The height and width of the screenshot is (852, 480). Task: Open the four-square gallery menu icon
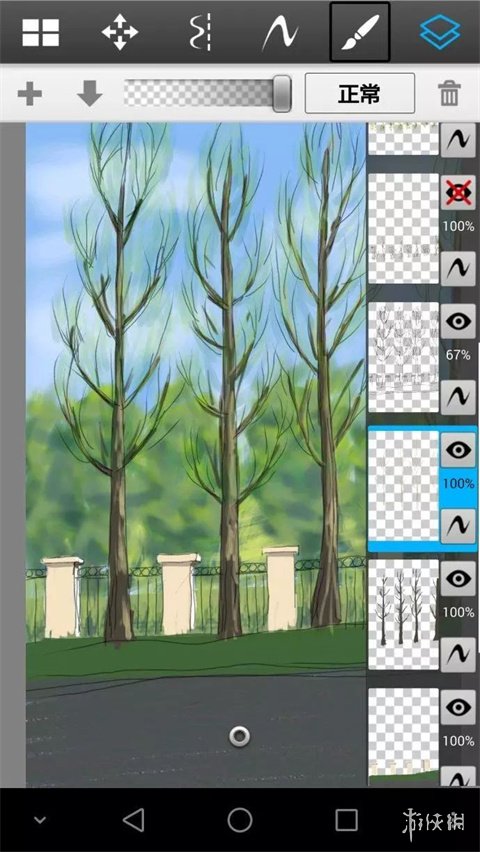pos(41,32)
